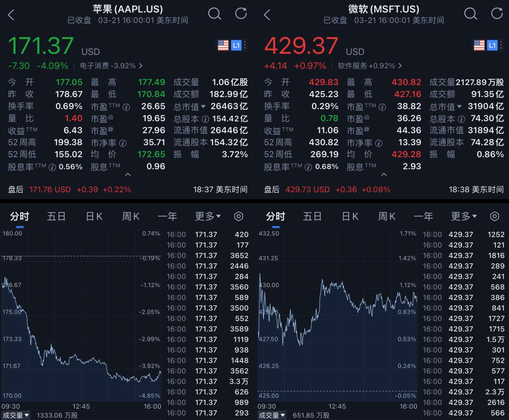
Task: Expand the 更多 dropdown in the Apple chart tabs
Action: click(208, 216)
